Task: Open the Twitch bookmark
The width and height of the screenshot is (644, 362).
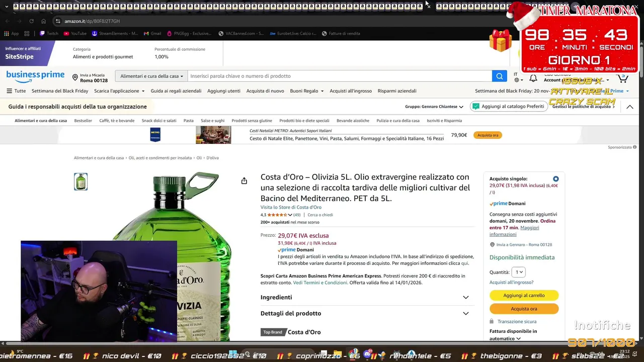Action: 49,34
